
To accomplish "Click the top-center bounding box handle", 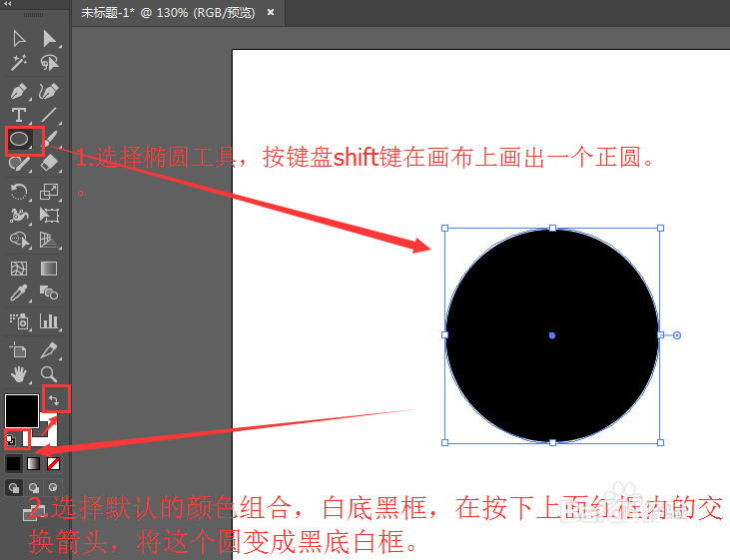I will (552, 229).
